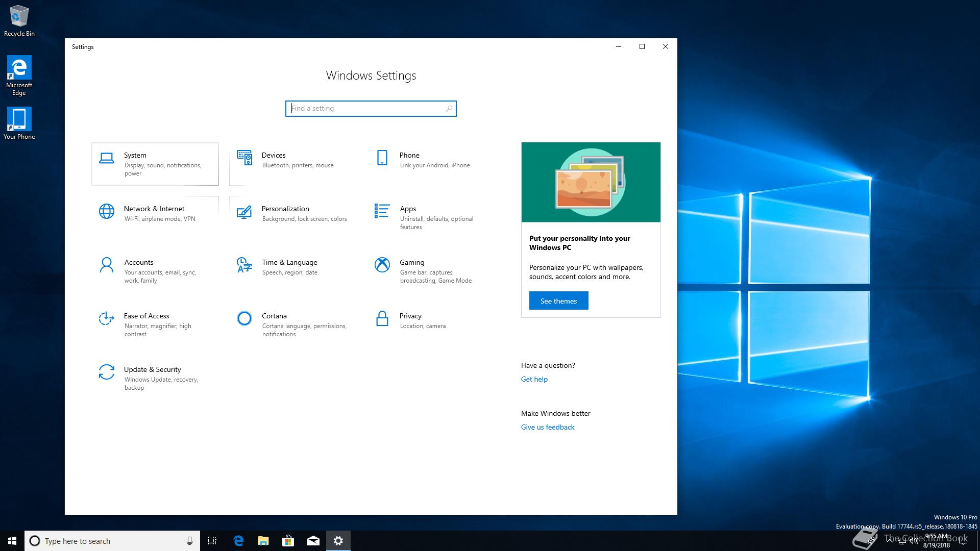980x551 pixels.
Task: Open Update & Security arrows icon
Action: (107, 372)
